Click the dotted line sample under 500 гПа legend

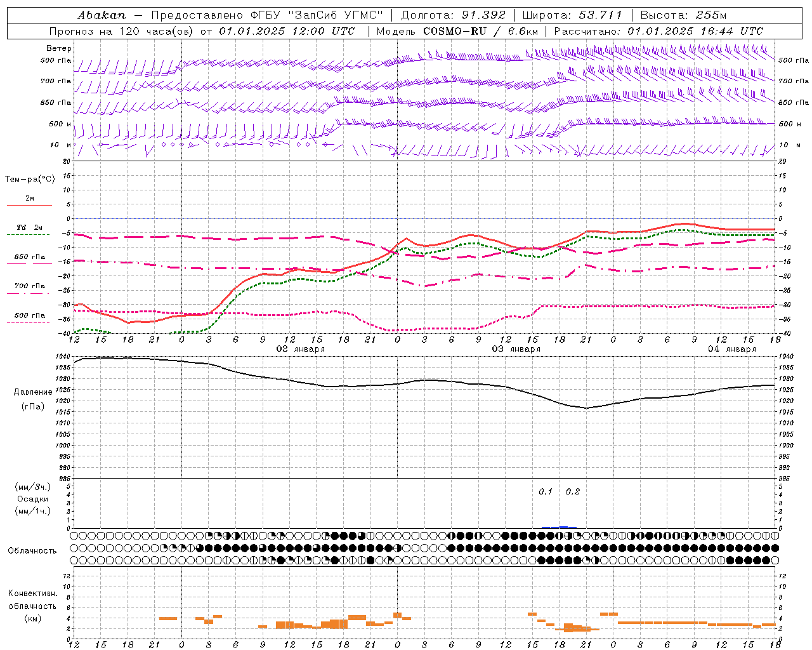pyautogui.click(x=28, y=322)
